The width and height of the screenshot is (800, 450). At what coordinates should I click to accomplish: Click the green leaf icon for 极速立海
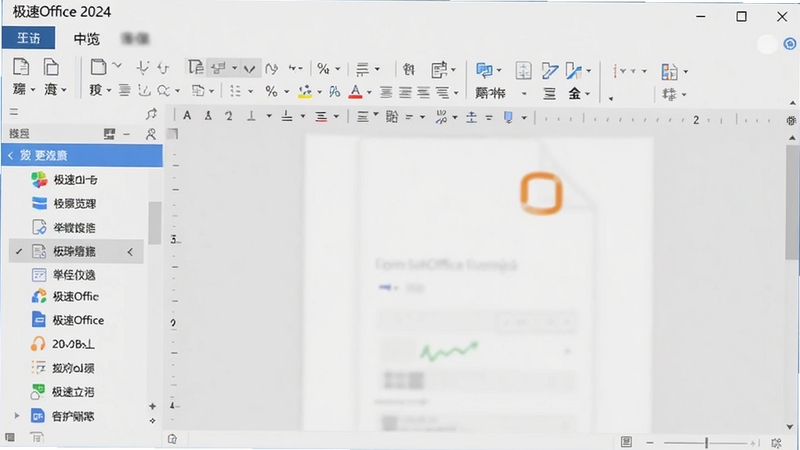coord(38,392)
